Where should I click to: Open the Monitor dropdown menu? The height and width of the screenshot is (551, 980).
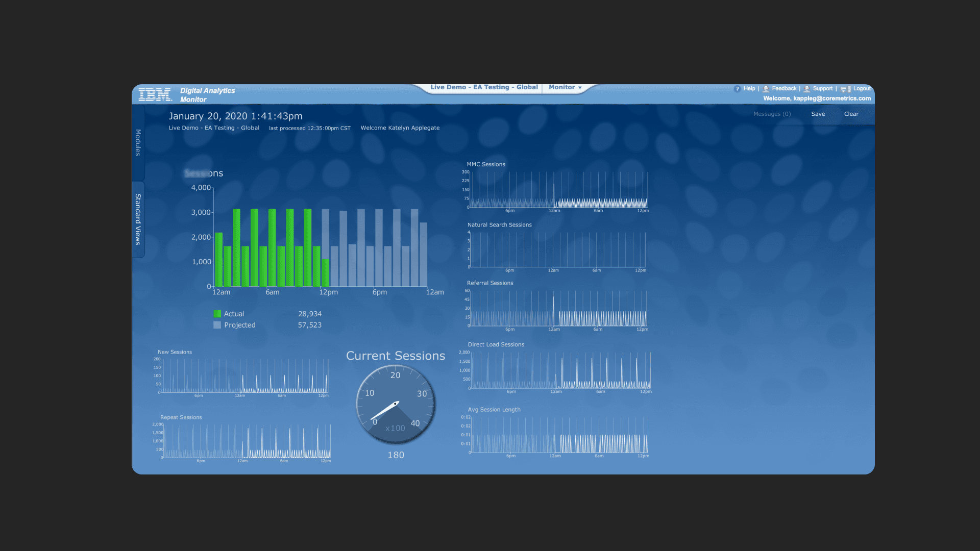(565, 87)
